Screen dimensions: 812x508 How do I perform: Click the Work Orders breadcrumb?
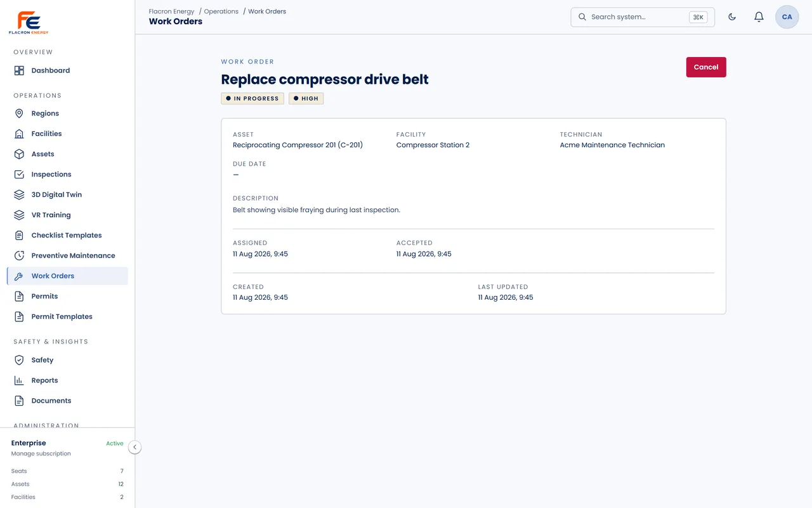point(267,11)
